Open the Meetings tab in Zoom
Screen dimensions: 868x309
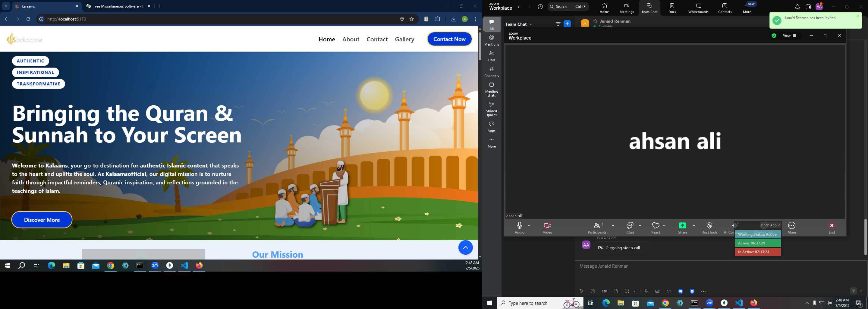click(627, 8)
